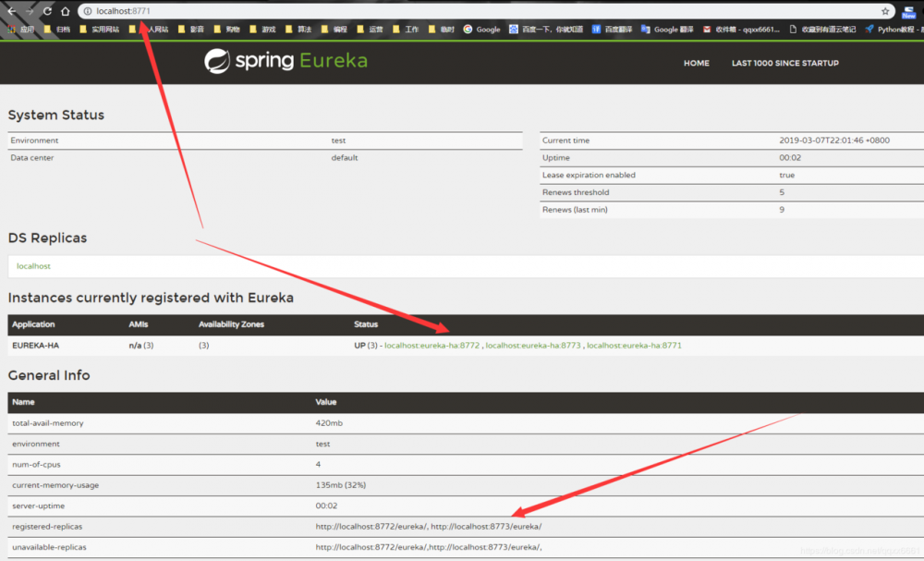Screen dimensions: 924x561
Task: Select the unavailable-replicas URL value
Action: pyautogui.click(x=429, y=547)
